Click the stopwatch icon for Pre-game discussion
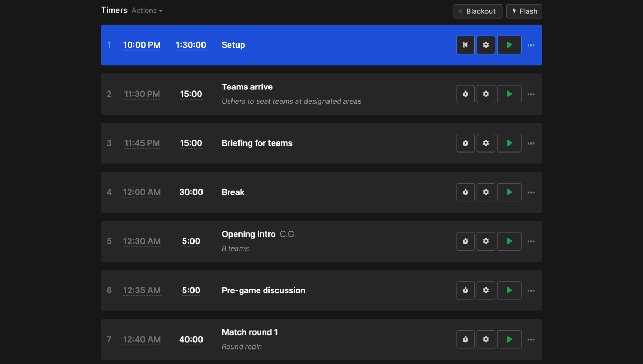 point(465,290)
